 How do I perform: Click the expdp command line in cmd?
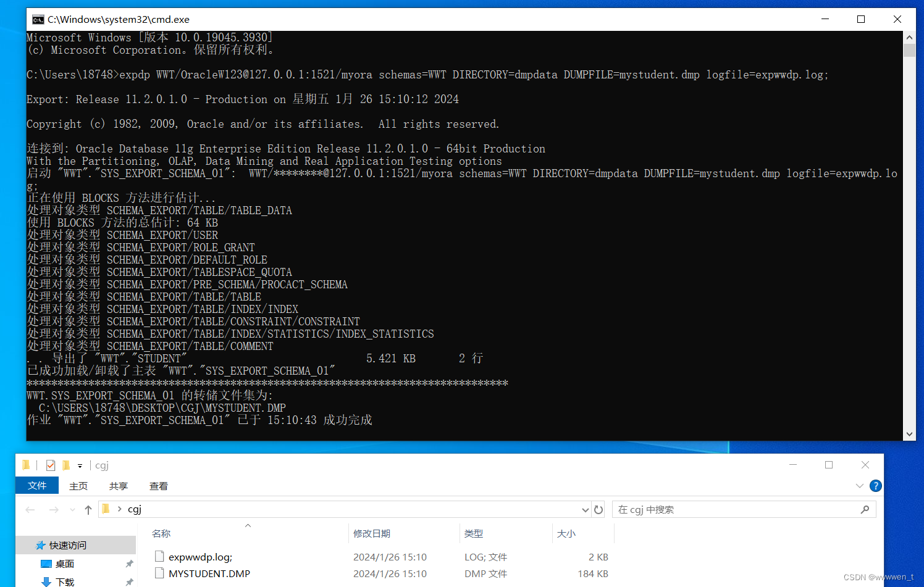point(427,75)
